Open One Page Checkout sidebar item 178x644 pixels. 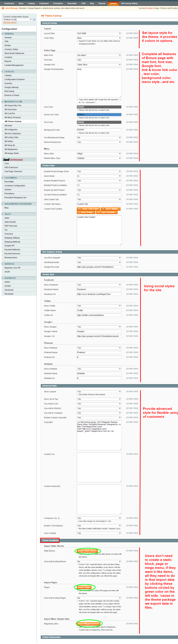pos(13,171)
